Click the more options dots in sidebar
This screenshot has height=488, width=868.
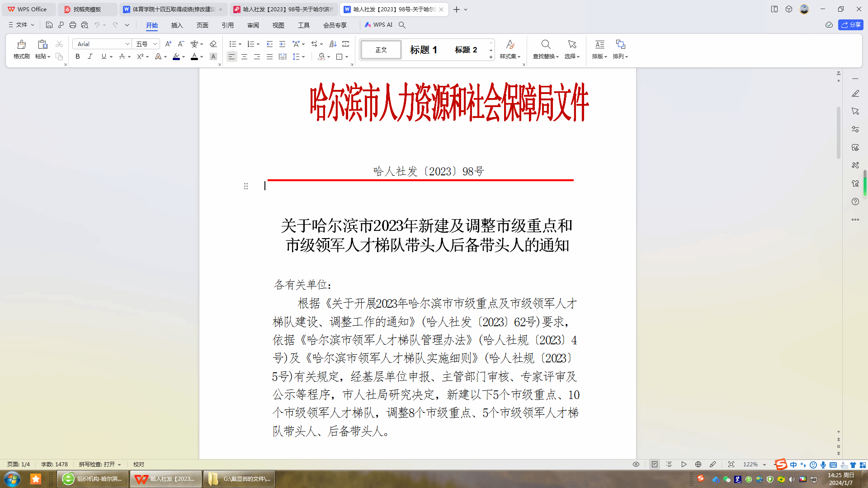tap(855, 220)
